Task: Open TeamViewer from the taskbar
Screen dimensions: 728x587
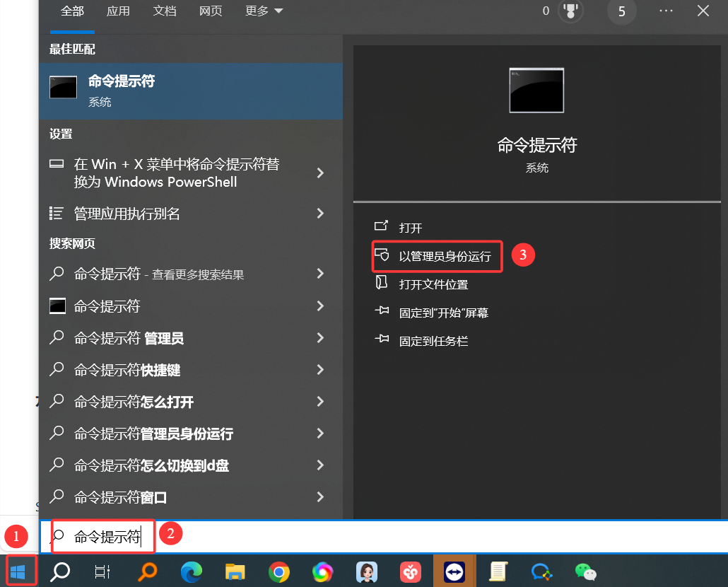Action: [454, 571]
